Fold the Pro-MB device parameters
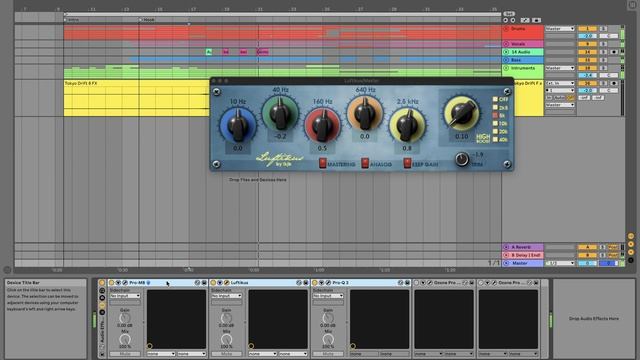Screen dimensions: 640x360 [x=118, y=282]
